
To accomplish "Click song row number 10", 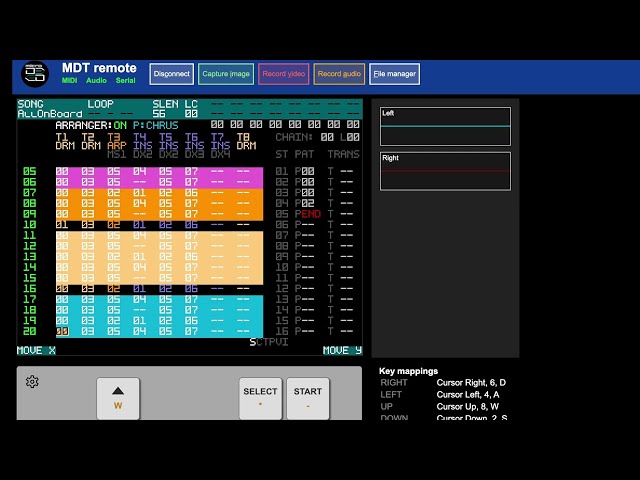I will click(29, 224).
